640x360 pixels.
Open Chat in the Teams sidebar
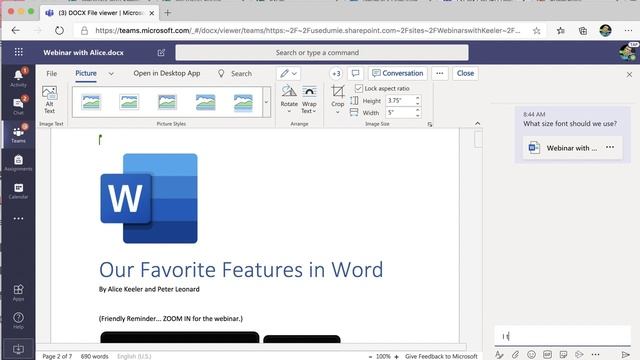[18, 105]
